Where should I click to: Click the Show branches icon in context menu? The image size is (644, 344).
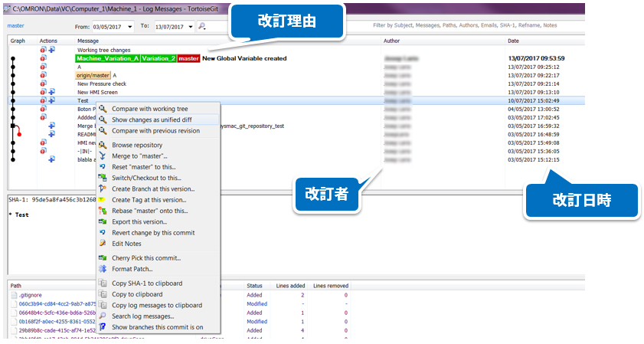click(x=103, y=327)
